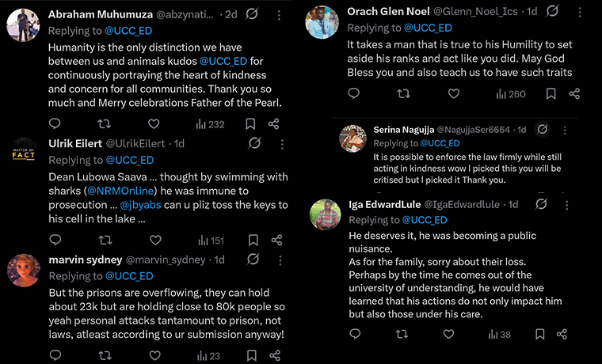The height and width of the screenshot is (364, 602).
Task: Bookmark Ulrik Eilert's tweet
Action: pyautogui.click(x=253, y=240)
